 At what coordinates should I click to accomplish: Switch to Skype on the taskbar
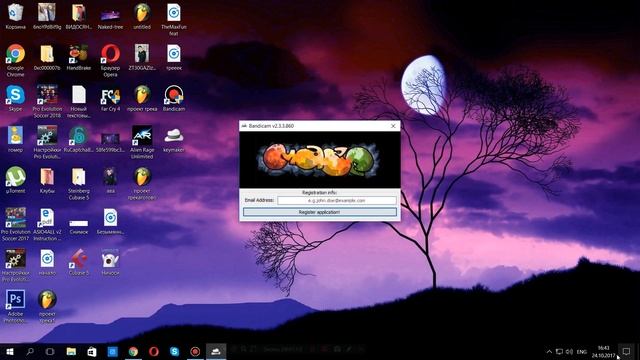coord(175,351)
